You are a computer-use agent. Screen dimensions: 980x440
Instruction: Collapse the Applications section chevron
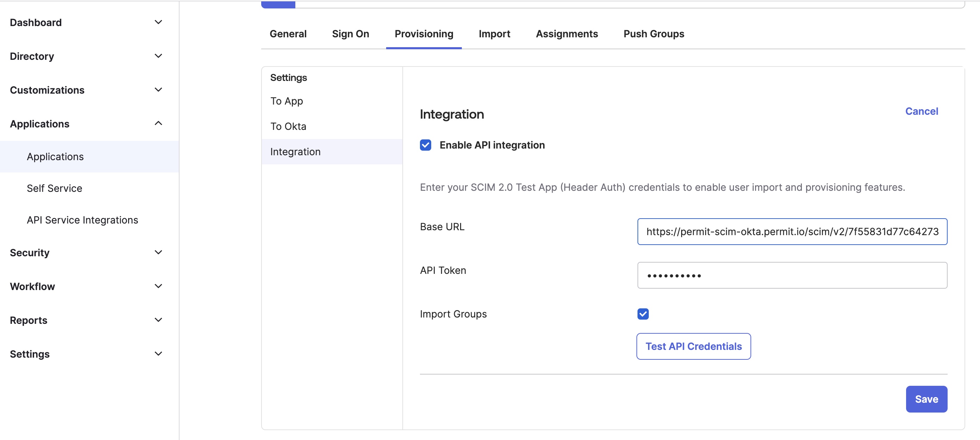click(158, 123)
